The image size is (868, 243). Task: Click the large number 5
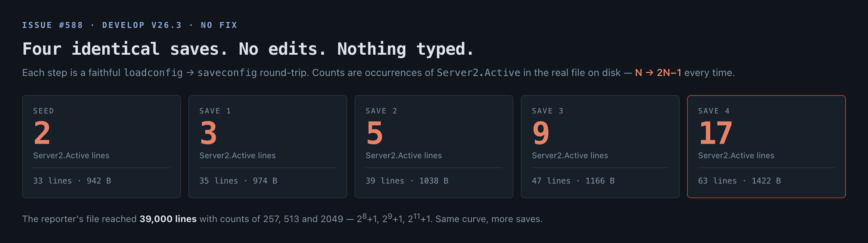(374, 133)
